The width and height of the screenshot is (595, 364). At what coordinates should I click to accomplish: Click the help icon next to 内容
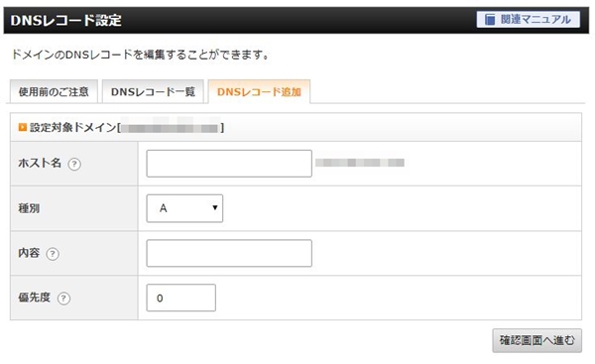pyautogui.click(x=53, y=254)
